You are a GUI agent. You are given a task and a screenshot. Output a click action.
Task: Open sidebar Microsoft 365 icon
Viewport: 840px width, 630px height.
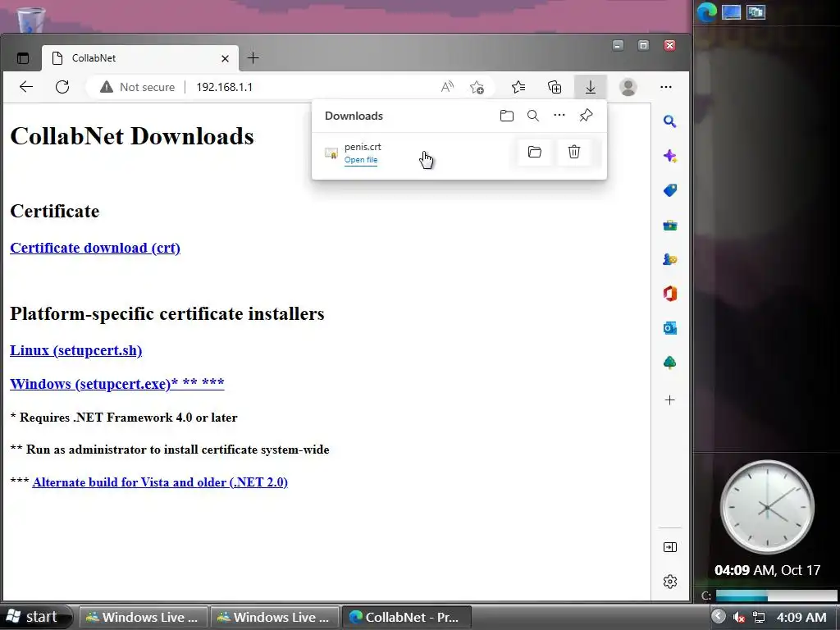(669, 294)
